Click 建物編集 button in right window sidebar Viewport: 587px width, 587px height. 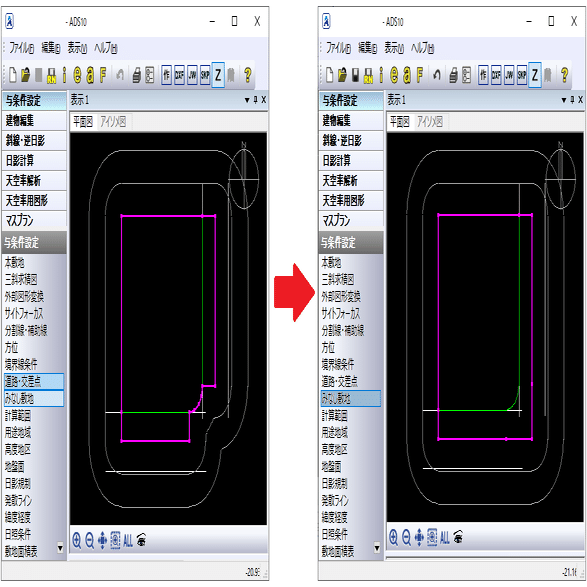351,121
